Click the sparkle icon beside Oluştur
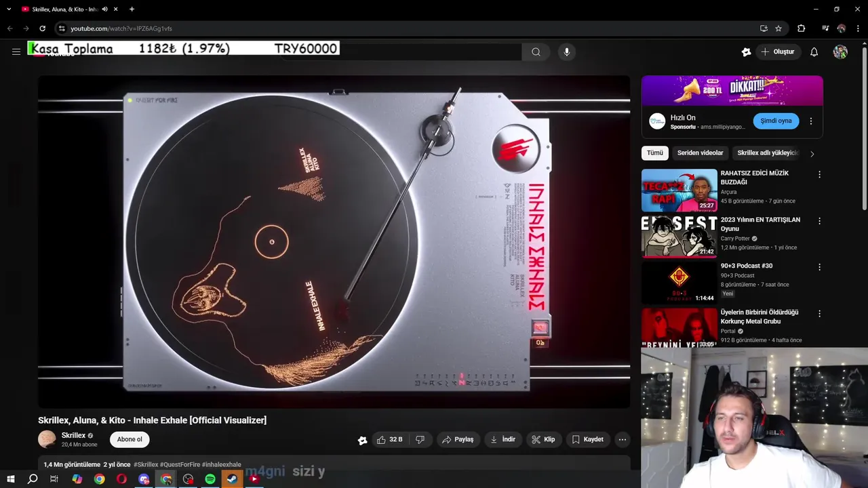Screen dimensions: 868x488 tap(746, 52)
